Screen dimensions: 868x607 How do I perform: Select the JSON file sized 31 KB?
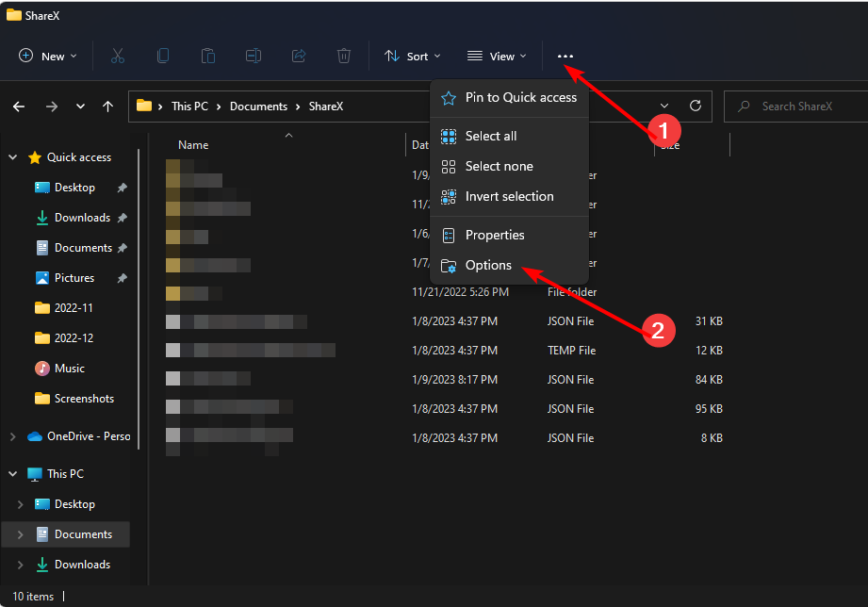tap(446, 321)
